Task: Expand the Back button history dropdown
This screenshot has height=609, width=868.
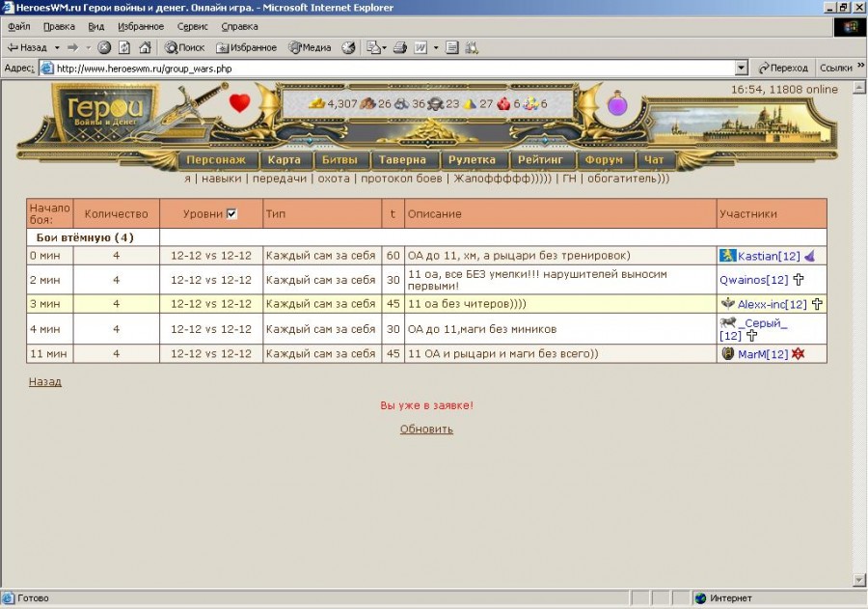Action: point(57,47)
